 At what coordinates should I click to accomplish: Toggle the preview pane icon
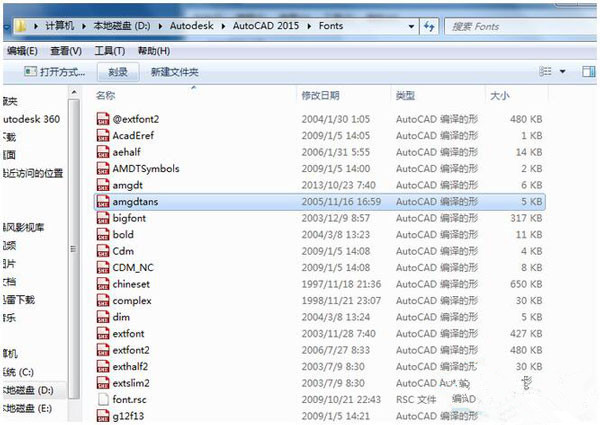[x=588, y=72]
